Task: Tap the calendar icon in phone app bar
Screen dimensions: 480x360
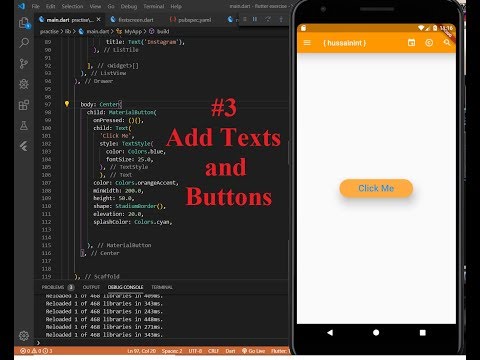Action: point(412,43)
